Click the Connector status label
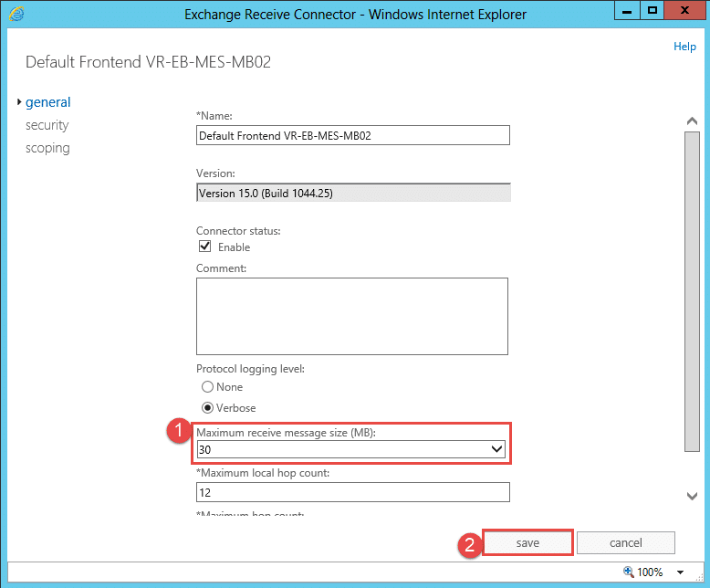Screen dimensions: 710x588 click(238, 231)
